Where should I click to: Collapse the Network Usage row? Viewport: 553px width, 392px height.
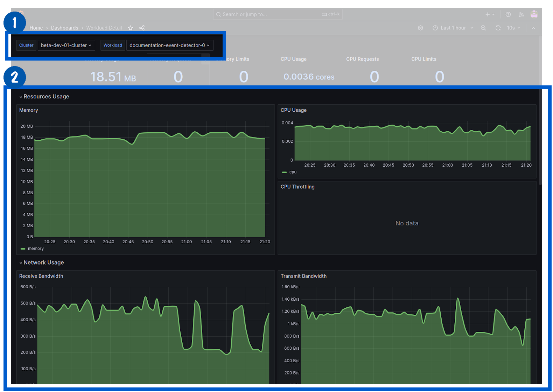click(x=43, y=262)
